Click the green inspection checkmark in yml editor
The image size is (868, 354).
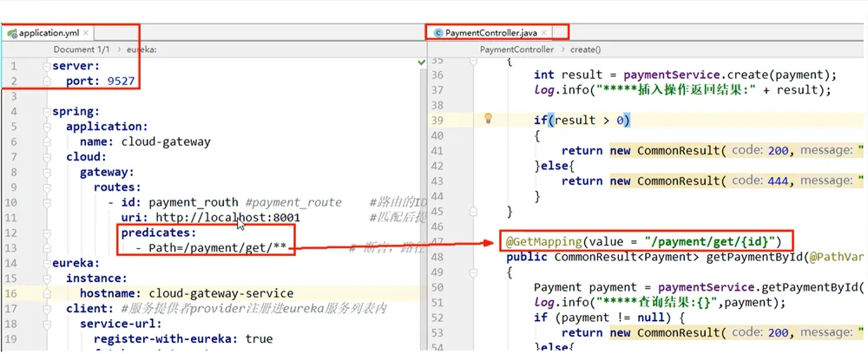(421, 63)
